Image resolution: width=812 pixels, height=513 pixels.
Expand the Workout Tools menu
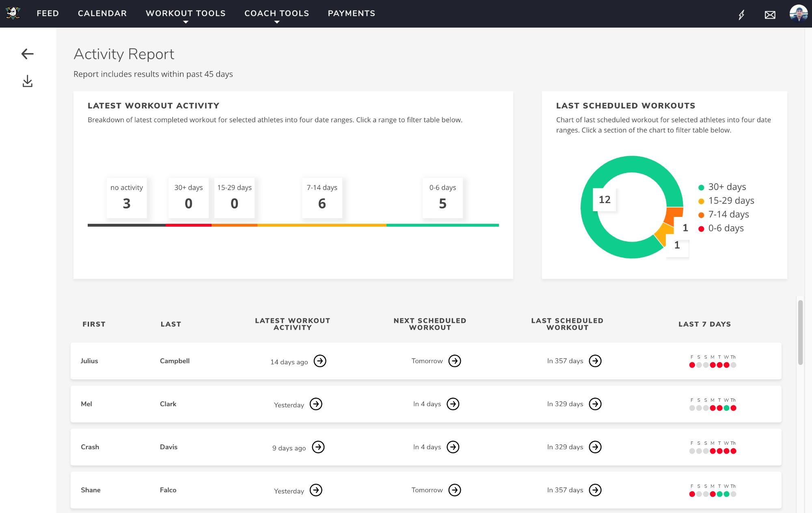[186, 14]
